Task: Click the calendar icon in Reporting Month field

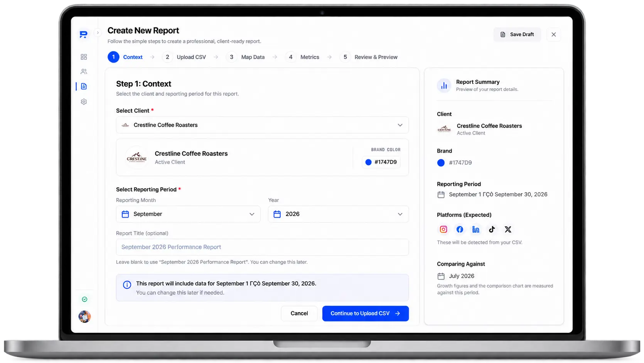Action: click(x=125, y=214)
